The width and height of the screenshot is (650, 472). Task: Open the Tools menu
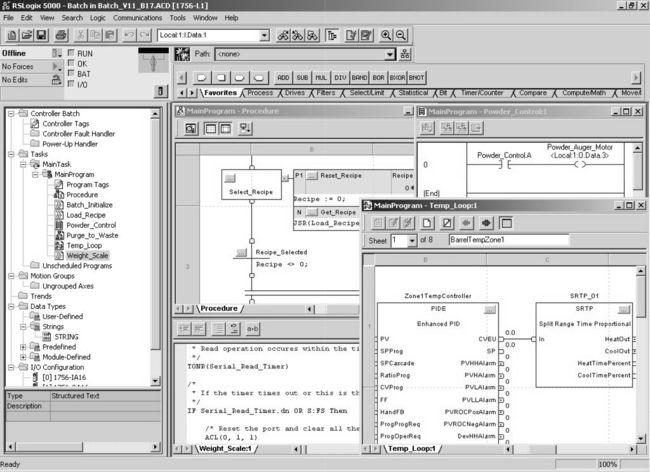177,18
